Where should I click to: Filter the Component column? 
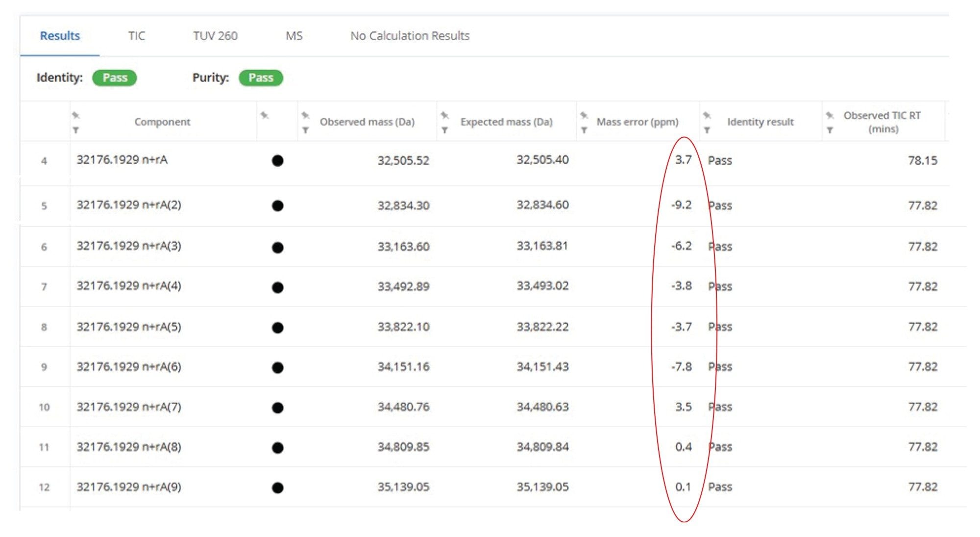76,130
